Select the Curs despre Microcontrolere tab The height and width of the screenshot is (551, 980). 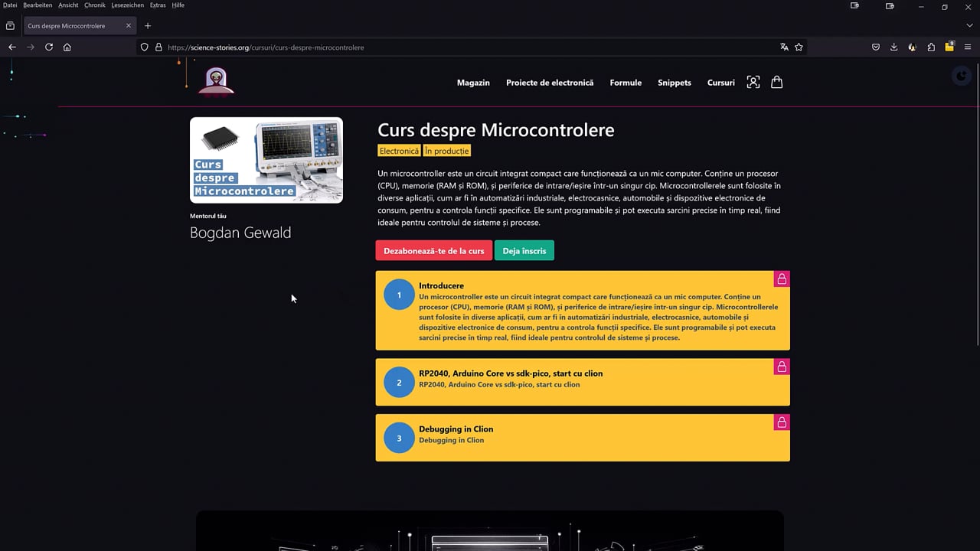[x=79, y=26]
